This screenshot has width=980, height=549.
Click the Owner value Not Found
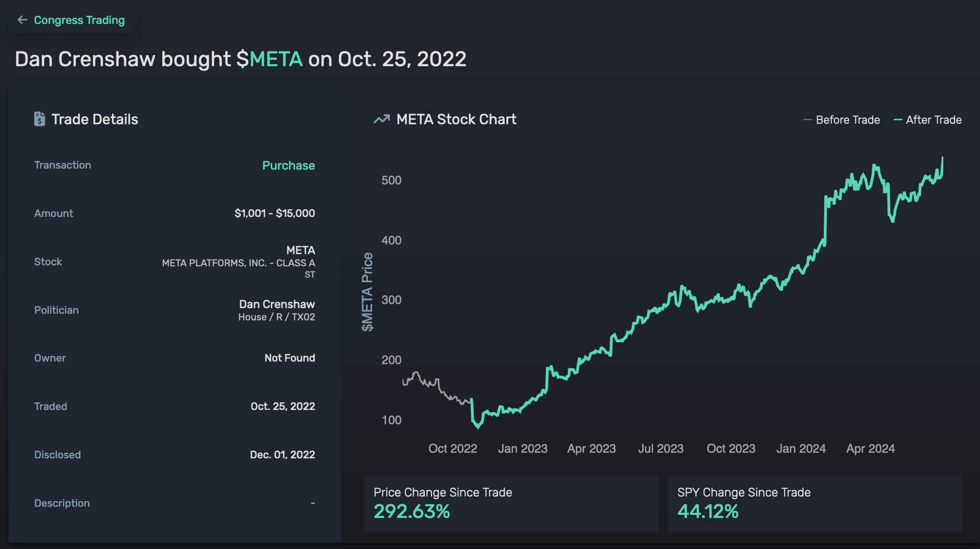[290, 358]
